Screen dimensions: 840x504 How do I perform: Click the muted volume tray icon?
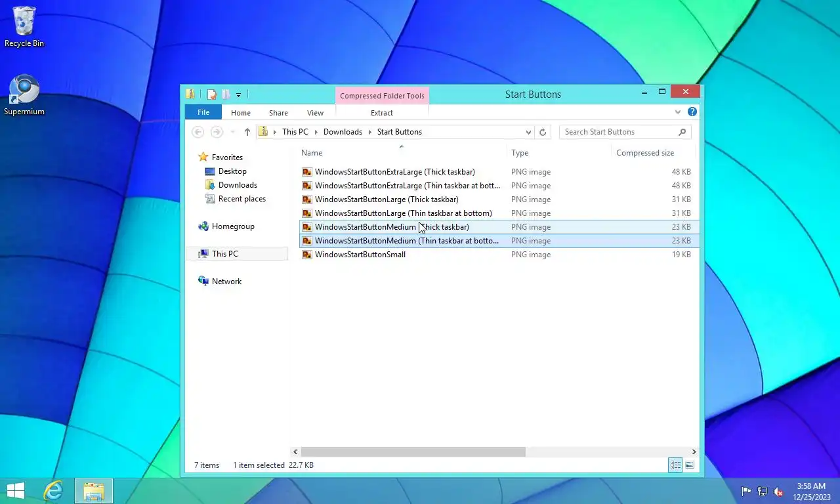point(778,491)
